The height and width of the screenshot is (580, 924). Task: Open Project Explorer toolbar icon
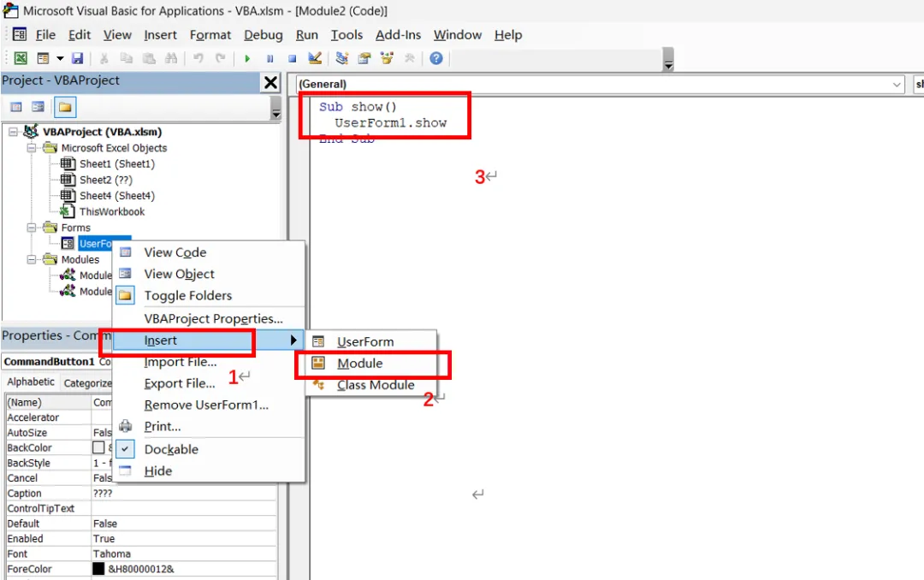click(341, 58)
